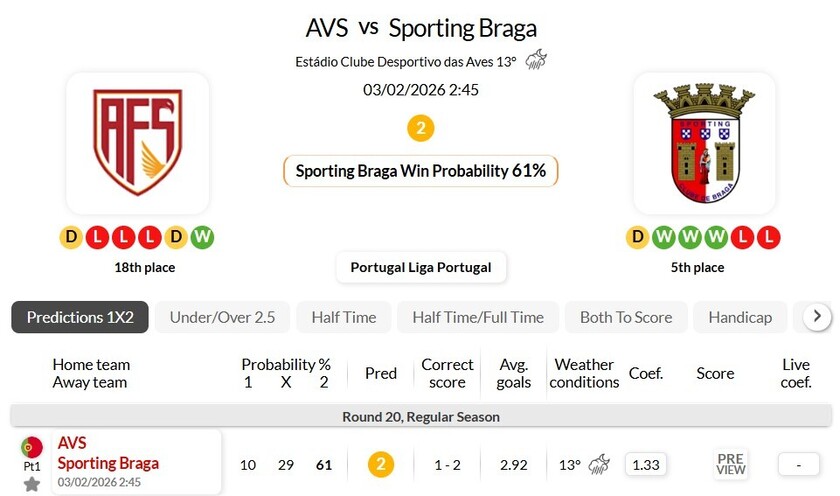Viewport: 840px width, 496px height.
Task: Toggle the favorite star for this match
Action: pos(32,484)
